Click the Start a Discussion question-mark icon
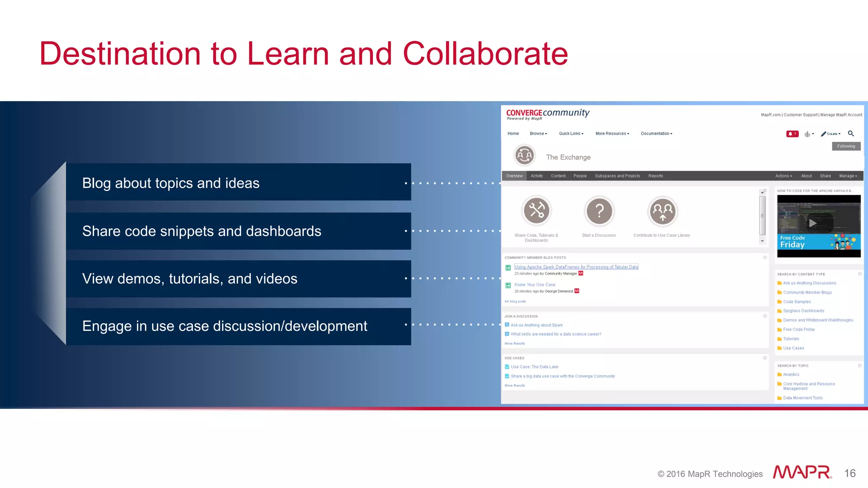The height and width of the screenshot is (488, 868). click(x=599, y=211)
